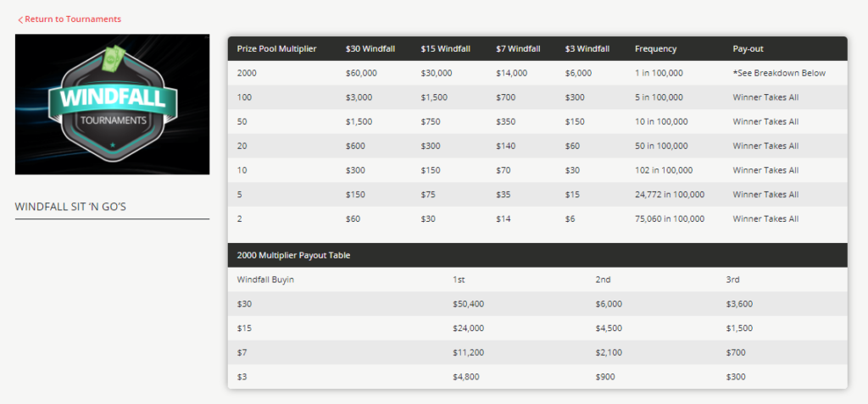Click the WINDFALL SIT 'N GO'S heading
This screenshot has width=868, height=404.
tap(71, 207)
